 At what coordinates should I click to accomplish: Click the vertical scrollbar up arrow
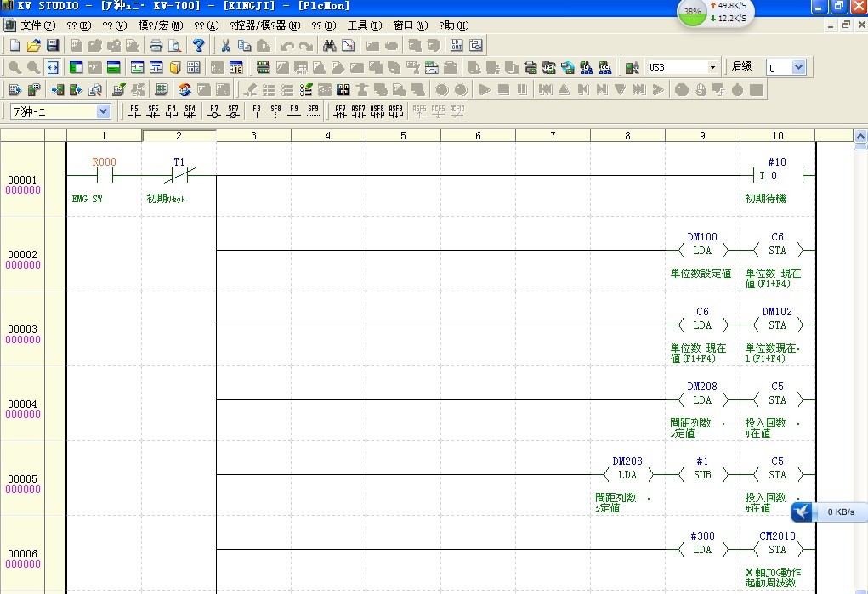(860, 136)
